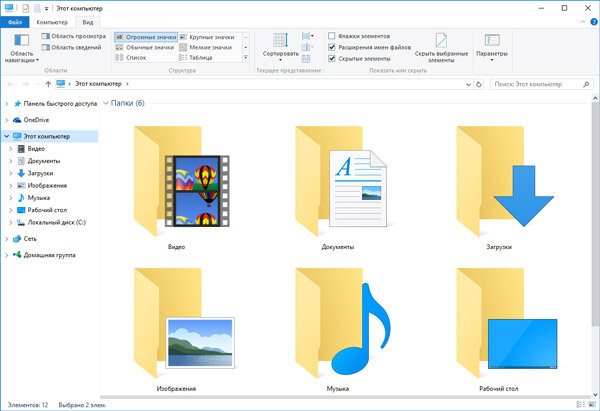Click the Up arrow navigation button
The height and width of the screenshot is (411, 600).
48,84
